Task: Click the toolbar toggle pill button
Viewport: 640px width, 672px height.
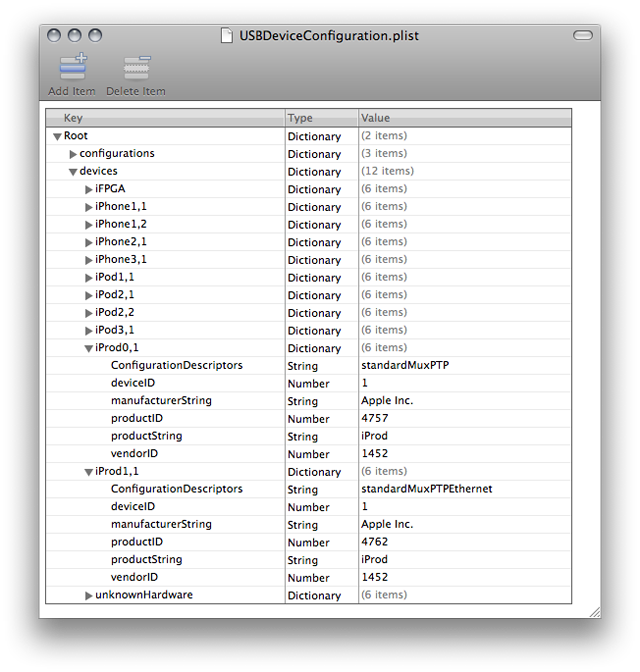Action: [x=582, y=36]
